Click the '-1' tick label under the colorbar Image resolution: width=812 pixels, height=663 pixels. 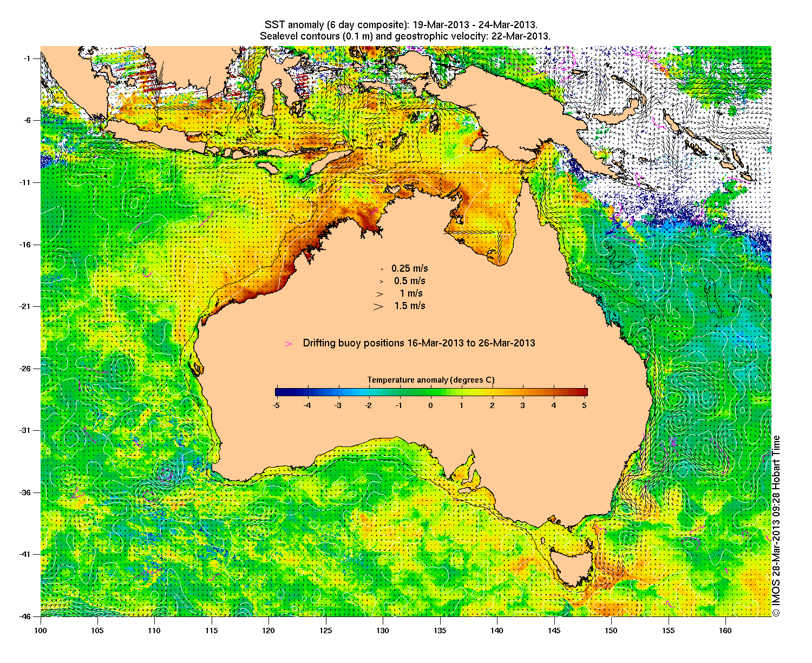pos(400,405)
